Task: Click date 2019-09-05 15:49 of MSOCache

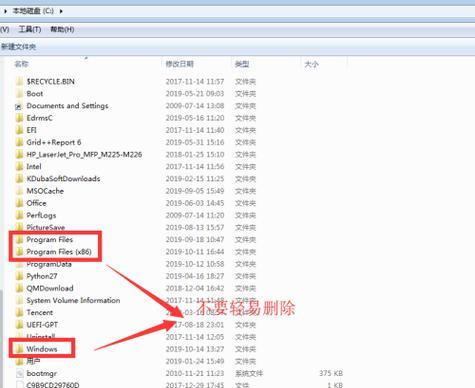Action: click(x=195, y=191)
